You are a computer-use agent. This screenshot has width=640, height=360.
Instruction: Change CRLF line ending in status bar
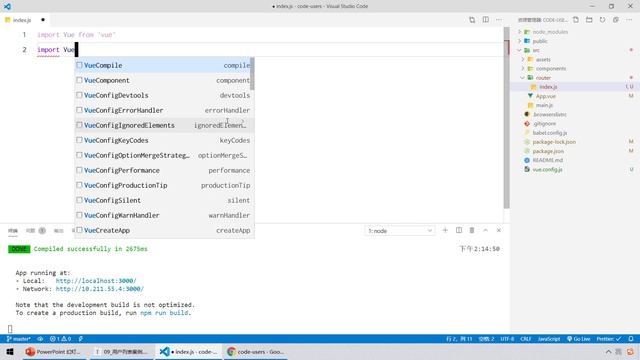(x=526, y=339)
